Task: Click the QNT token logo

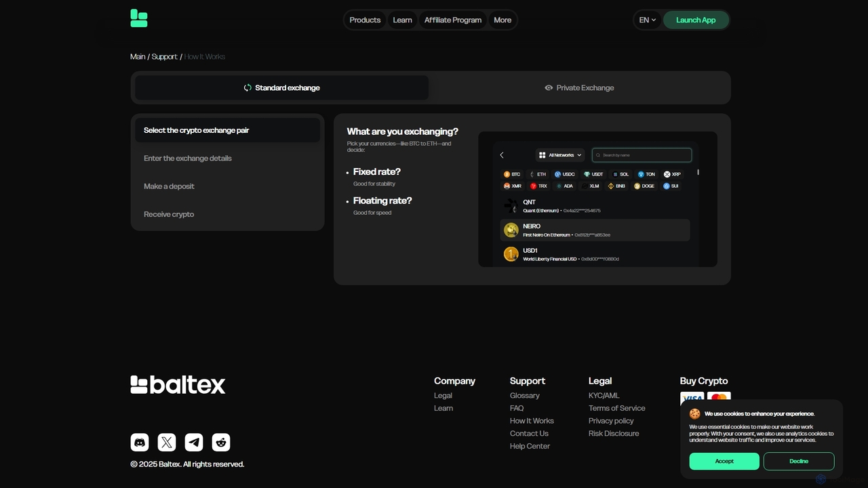Action: pos(511,205)
